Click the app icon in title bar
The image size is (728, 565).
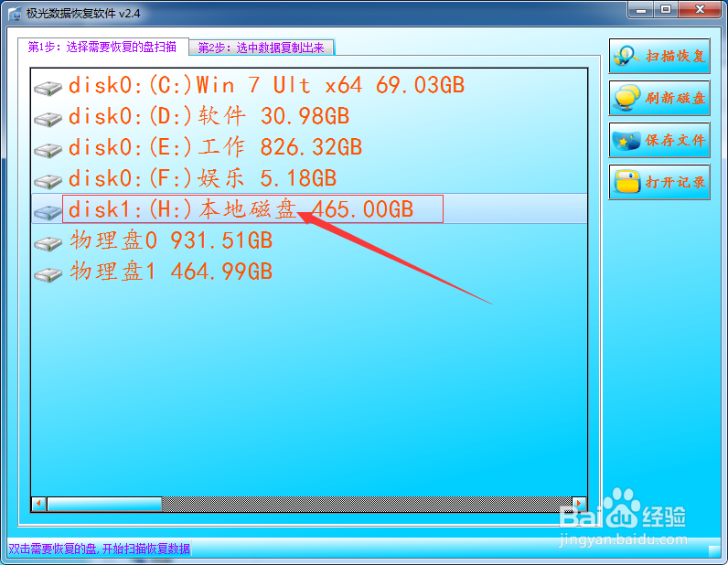tap(15, 14)
